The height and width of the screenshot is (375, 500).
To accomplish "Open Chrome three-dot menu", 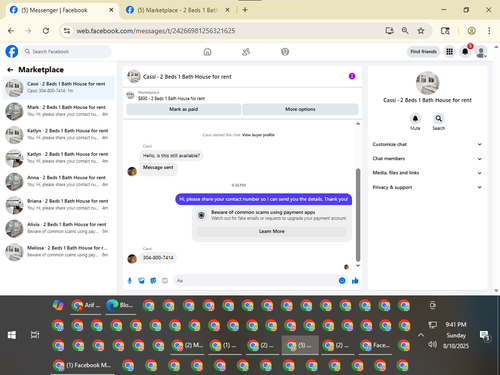I will coord(489,31).
